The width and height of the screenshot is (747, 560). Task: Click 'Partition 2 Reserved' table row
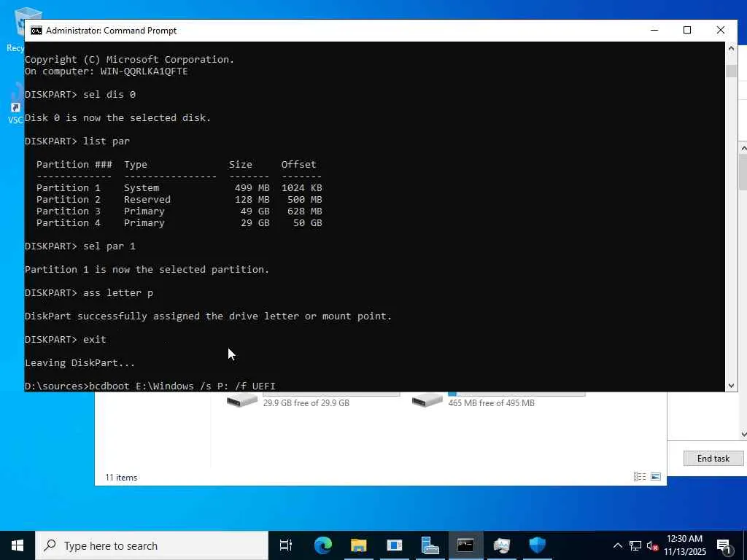(x=179, y=200)
